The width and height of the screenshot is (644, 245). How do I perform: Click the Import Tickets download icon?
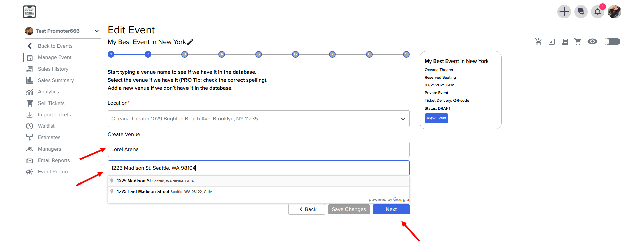pos(30,115)
